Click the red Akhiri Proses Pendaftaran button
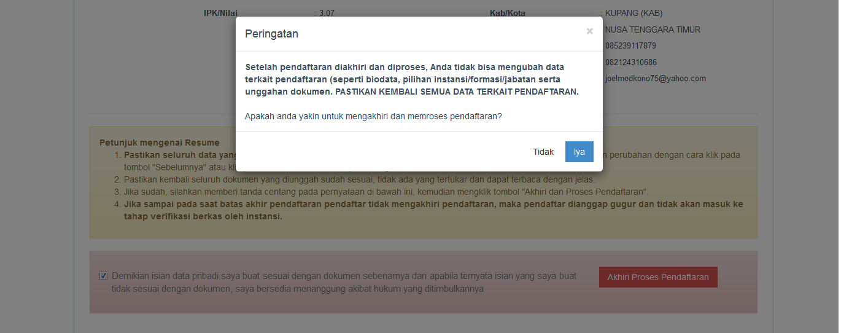 (x=657, y=277)
